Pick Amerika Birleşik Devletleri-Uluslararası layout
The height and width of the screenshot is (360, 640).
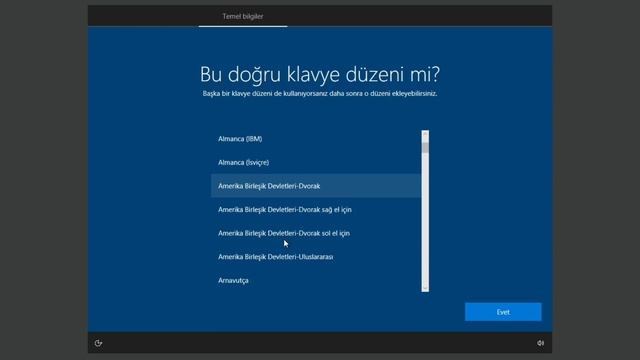click(316, 257)
